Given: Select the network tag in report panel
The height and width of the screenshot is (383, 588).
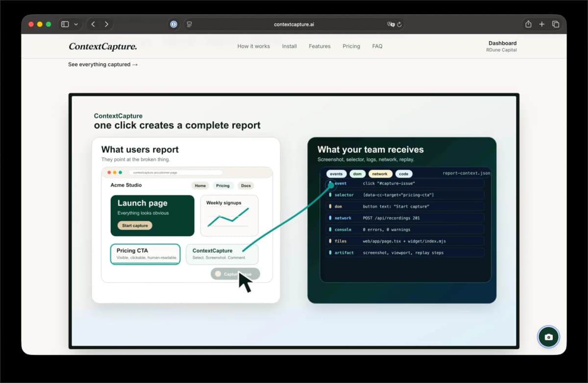Looking at the screenshot, I should [380, 174].
